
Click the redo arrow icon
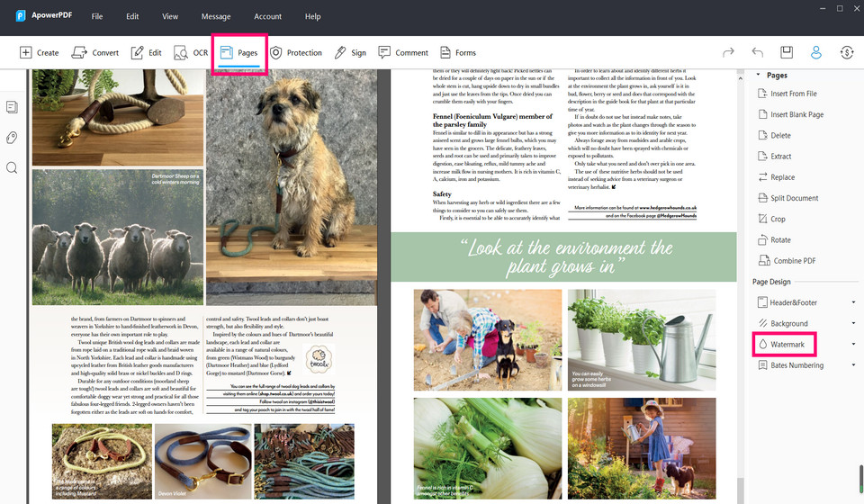728,52
